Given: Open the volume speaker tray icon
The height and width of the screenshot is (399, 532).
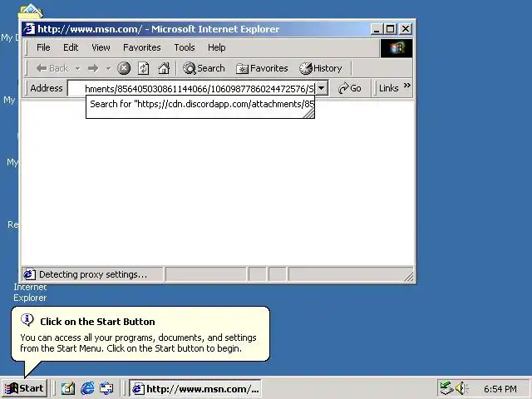Looking at the screenshot, I should point(461,388).
